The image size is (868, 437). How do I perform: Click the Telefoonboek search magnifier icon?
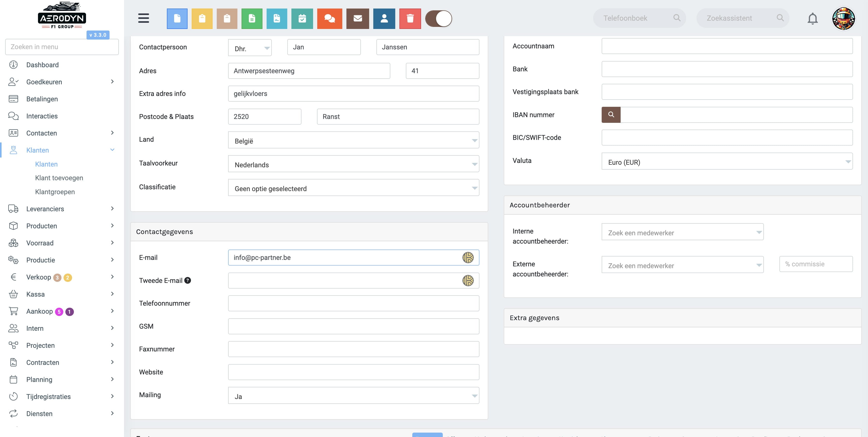pyautogui.click(x=677, y=18)
